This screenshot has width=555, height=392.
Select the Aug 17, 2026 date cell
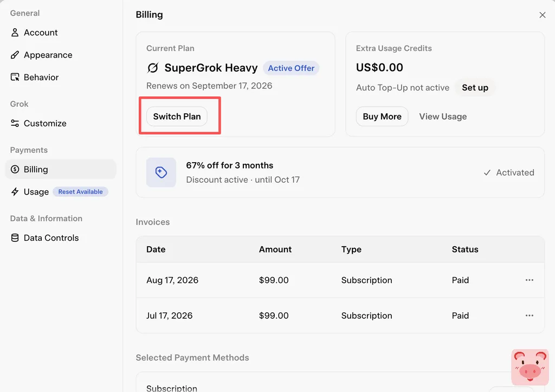(172, 280)
